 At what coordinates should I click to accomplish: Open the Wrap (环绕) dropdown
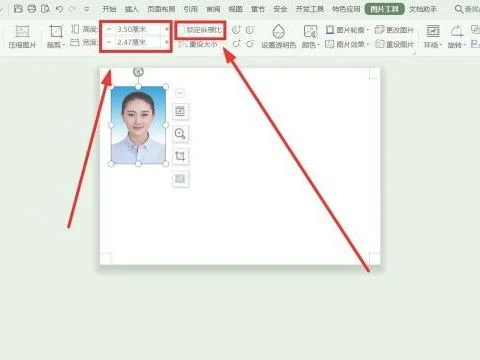pos(433,44)
